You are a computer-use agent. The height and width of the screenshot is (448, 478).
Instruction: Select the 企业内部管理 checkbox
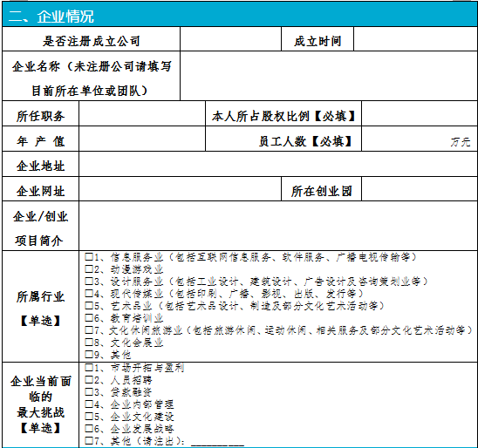coord(89,404)
